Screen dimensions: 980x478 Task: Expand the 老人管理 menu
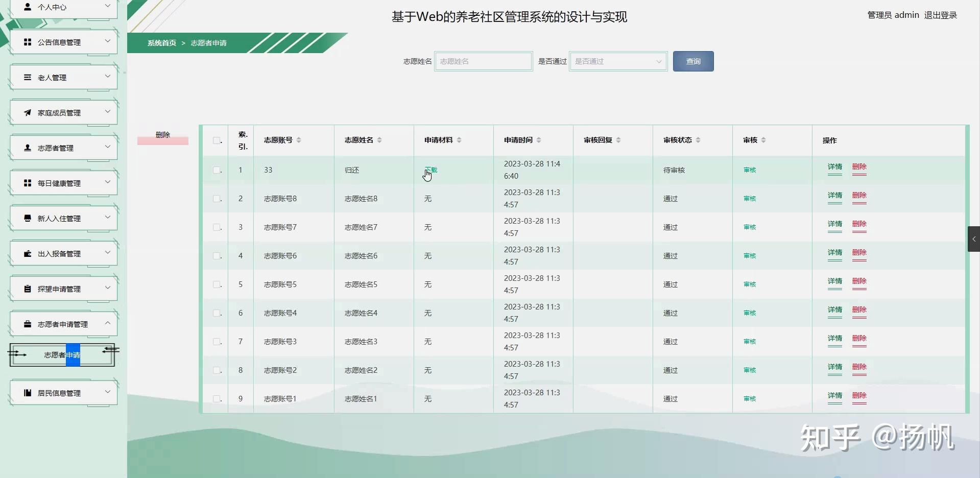point(107,77)
